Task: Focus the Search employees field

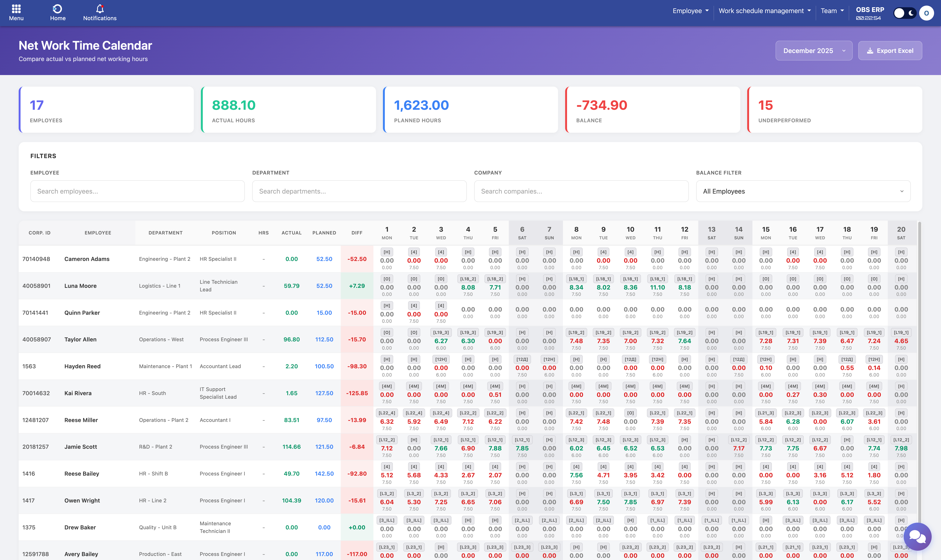Action: point(137,191)
